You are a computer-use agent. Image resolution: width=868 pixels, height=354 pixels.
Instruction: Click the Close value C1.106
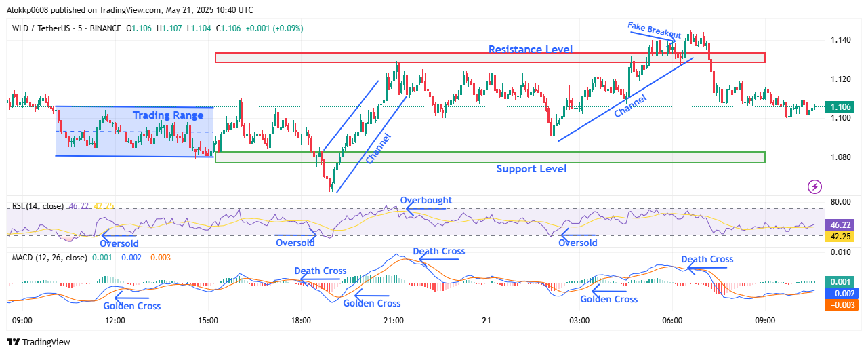click(x=228, y=28)
